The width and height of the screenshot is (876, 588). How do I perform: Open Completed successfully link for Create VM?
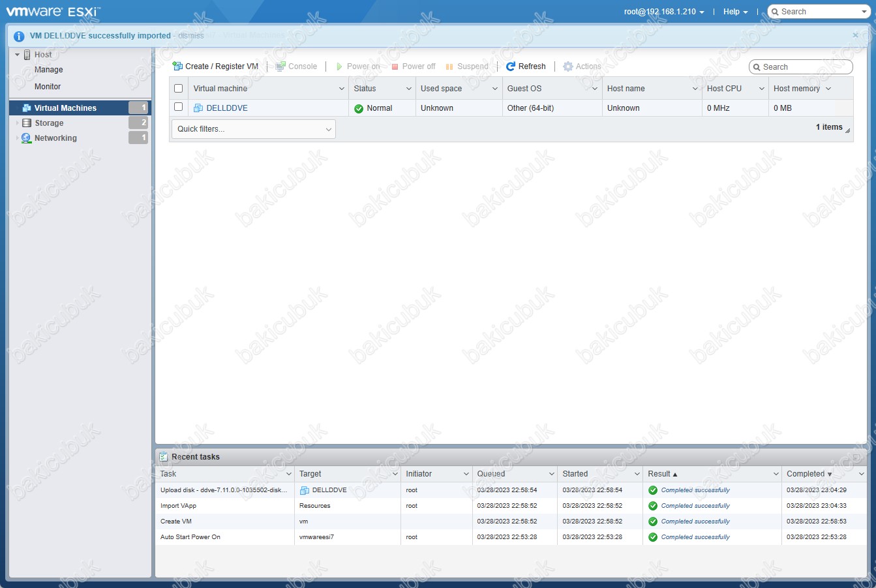695,522
